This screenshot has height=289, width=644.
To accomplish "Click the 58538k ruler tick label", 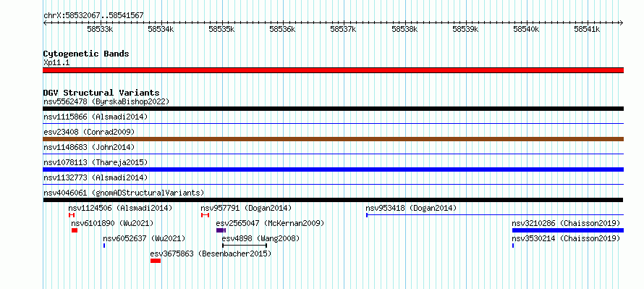I will pos(404,29).
